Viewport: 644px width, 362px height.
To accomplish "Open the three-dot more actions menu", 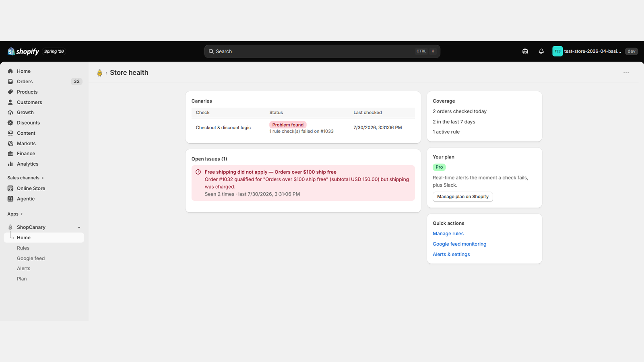I will tap(626, 73).
